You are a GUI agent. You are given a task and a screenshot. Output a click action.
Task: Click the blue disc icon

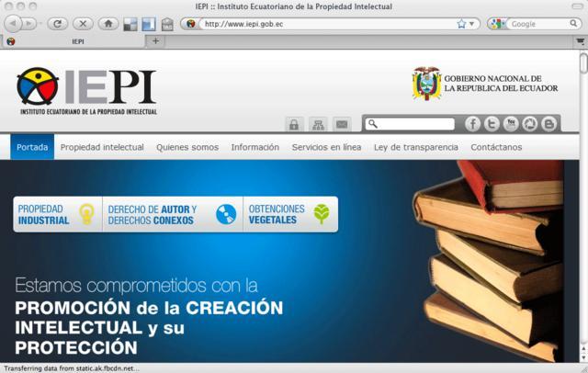(226, 214)
